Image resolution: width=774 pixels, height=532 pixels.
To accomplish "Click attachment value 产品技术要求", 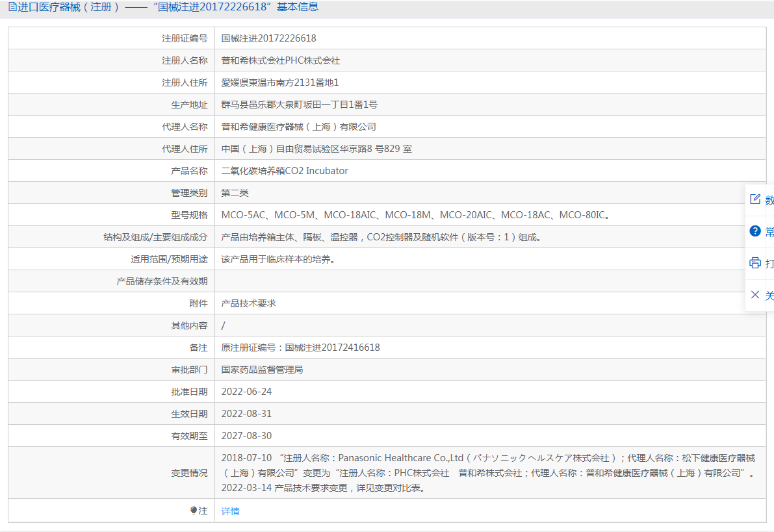I will click(x=248, y=303).
